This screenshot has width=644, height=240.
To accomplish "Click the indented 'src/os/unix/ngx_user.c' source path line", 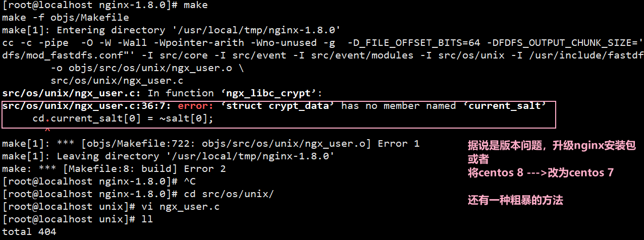I will coord(117,81).
